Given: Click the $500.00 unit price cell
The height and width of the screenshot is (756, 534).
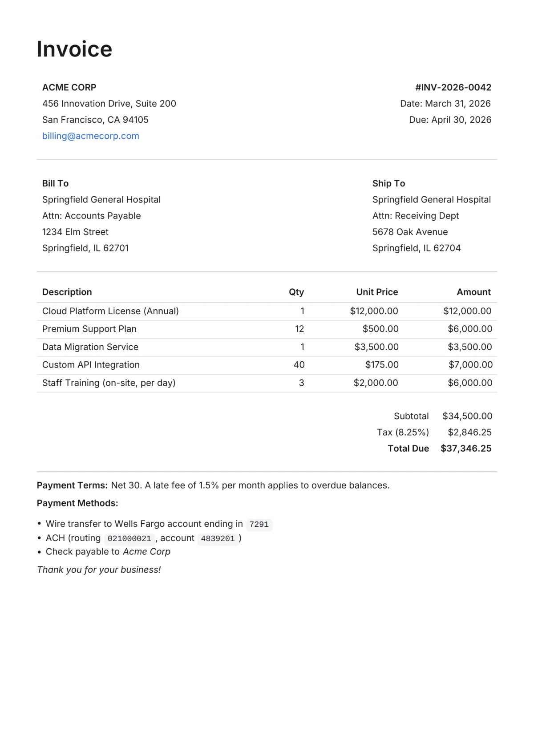Looking at the screenshot, I should [x=380, y=329].
